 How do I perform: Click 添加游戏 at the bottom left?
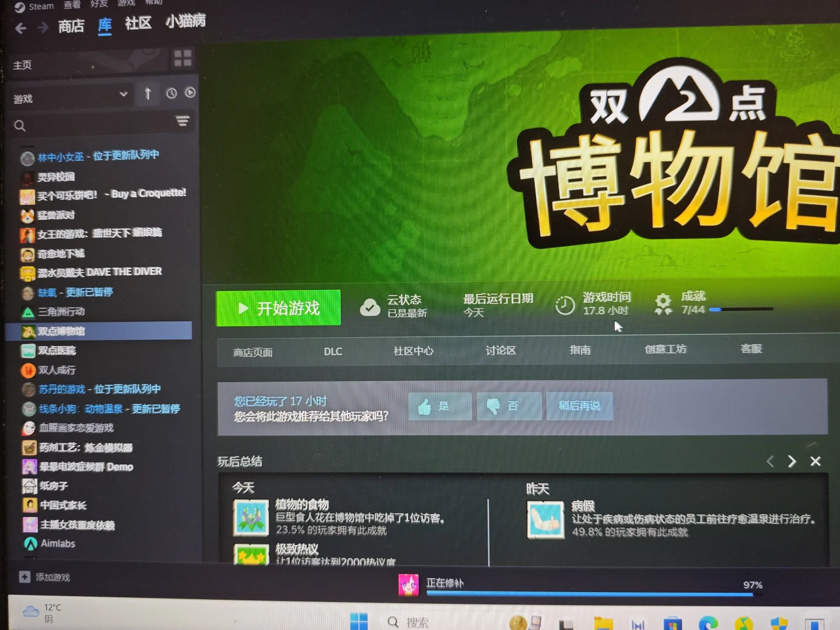pos(51,577)
